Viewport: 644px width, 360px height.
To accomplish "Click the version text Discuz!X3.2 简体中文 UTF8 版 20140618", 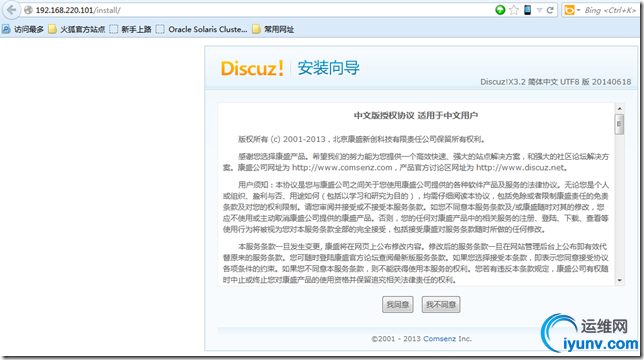I will [x=556, y=82].
